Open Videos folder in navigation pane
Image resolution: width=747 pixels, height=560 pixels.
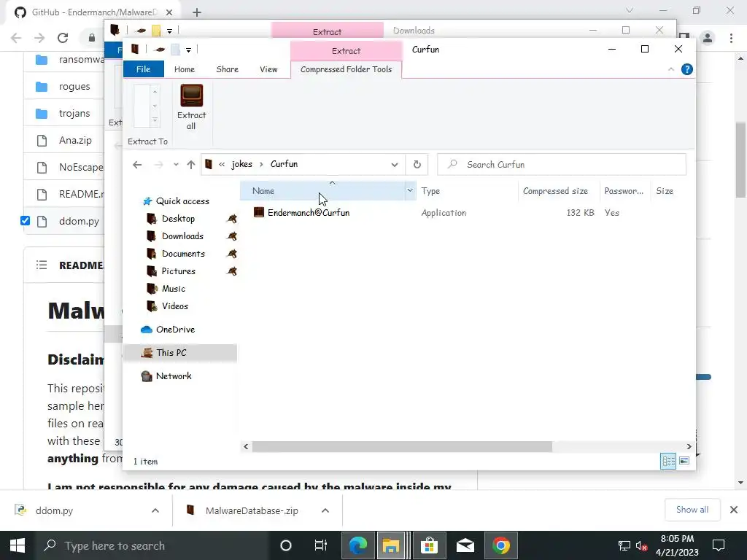(175, 306)
